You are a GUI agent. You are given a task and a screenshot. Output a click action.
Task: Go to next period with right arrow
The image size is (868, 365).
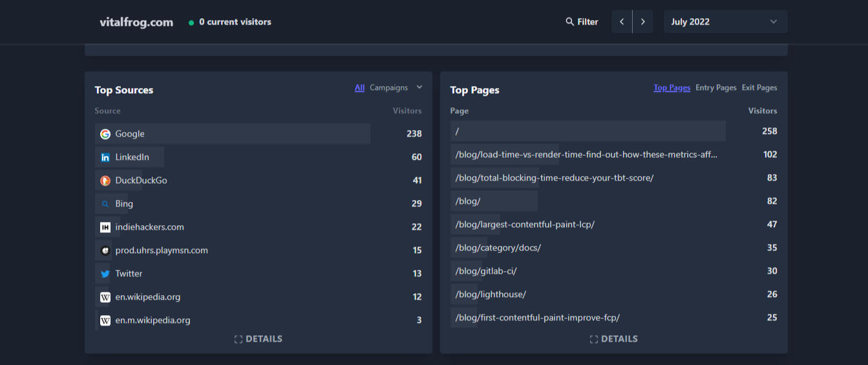(642, 22)
